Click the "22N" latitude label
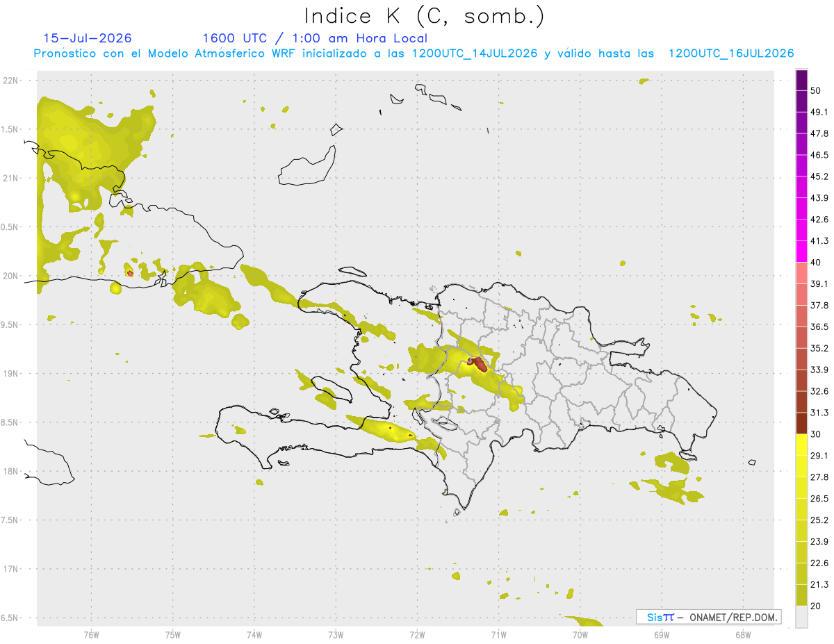 tap(12, 80)
